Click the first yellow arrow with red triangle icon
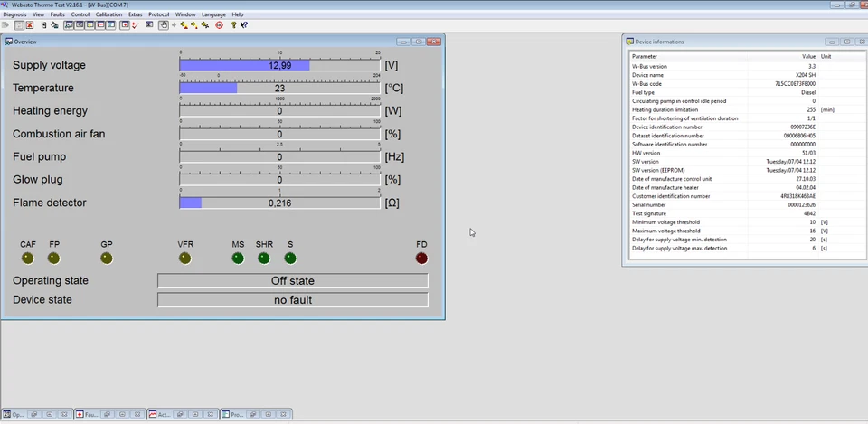 pos(184,25)
